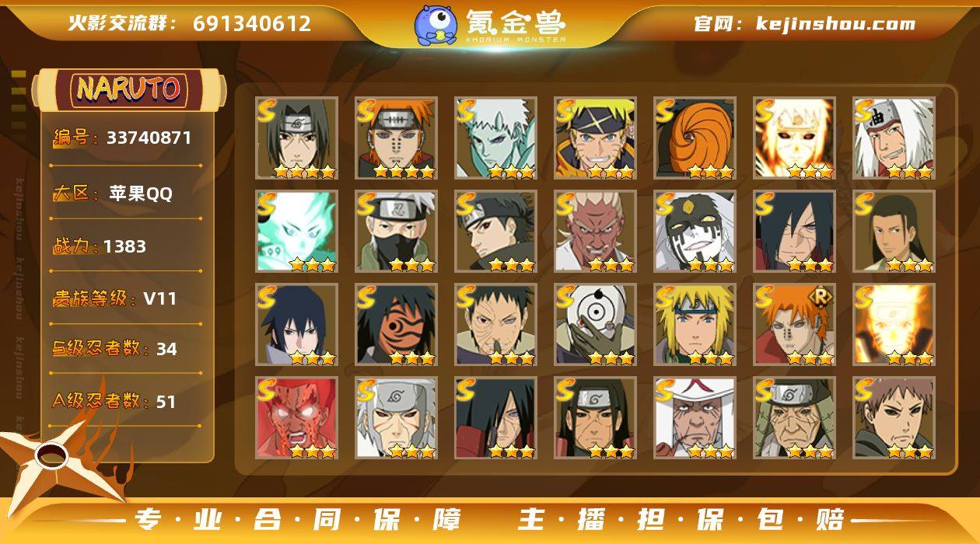Click the Kakashi masked ninja portrait

coord(396,232)
